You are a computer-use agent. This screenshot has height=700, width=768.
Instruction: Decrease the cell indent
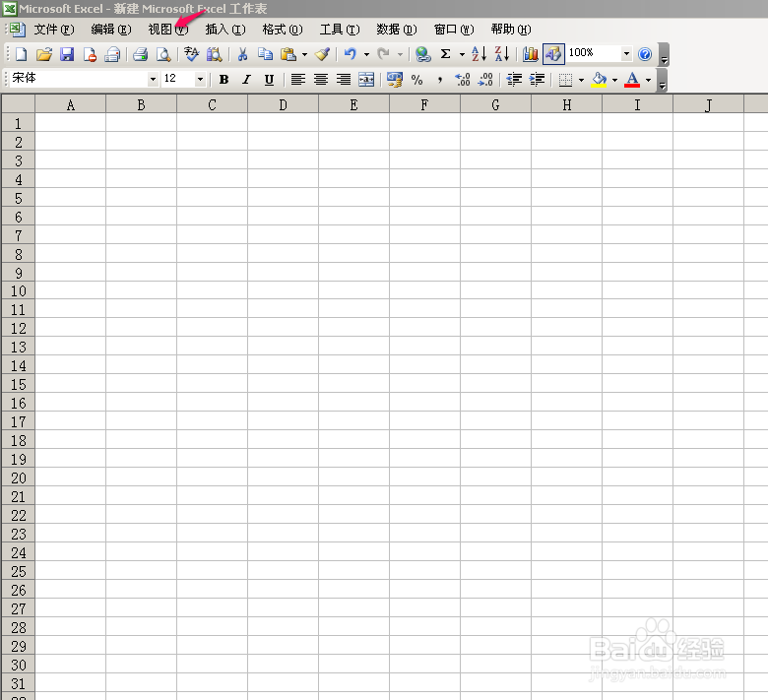514,80
